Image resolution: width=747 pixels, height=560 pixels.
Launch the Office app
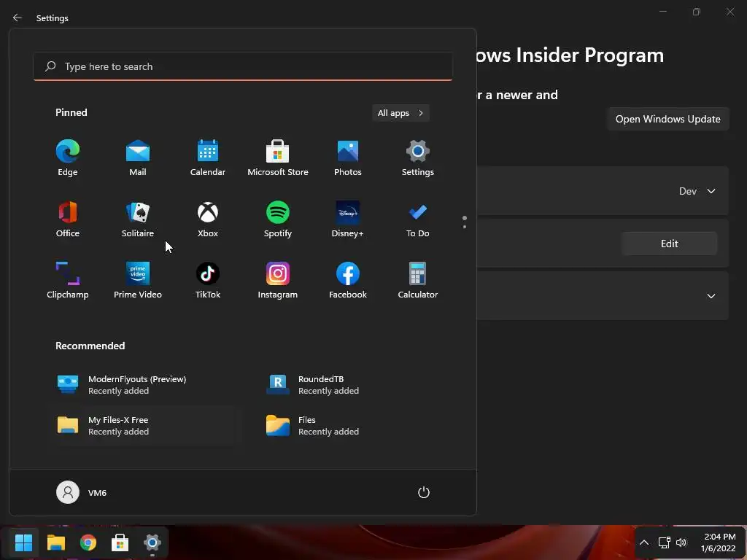point(68,219)
